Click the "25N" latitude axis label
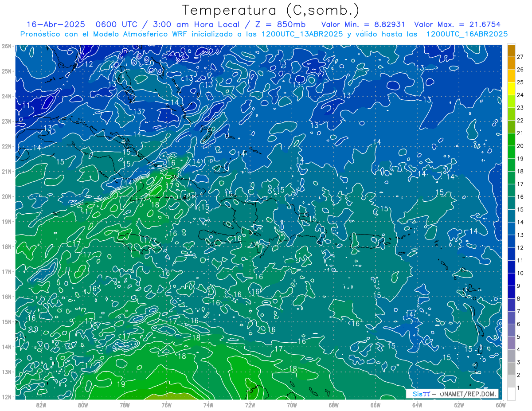Image resolution: width=532 pixels, height=411 pixels. pyautogui.click(x=7, y=71)
